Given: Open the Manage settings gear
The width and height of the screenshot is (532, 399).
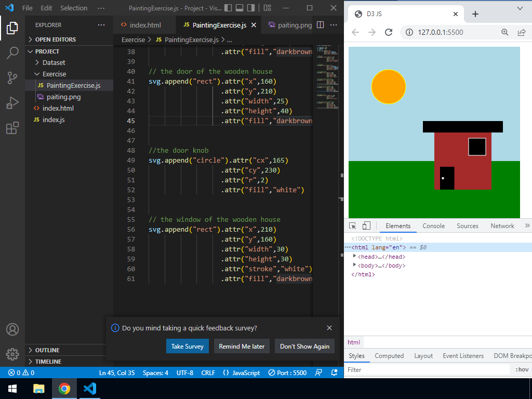Looking at the screenshot, I should (x=12, y=354).
